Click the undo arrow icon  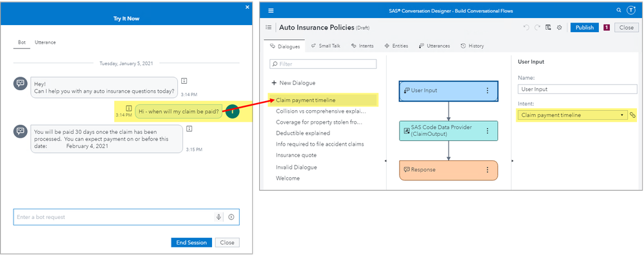coord(526,28)
